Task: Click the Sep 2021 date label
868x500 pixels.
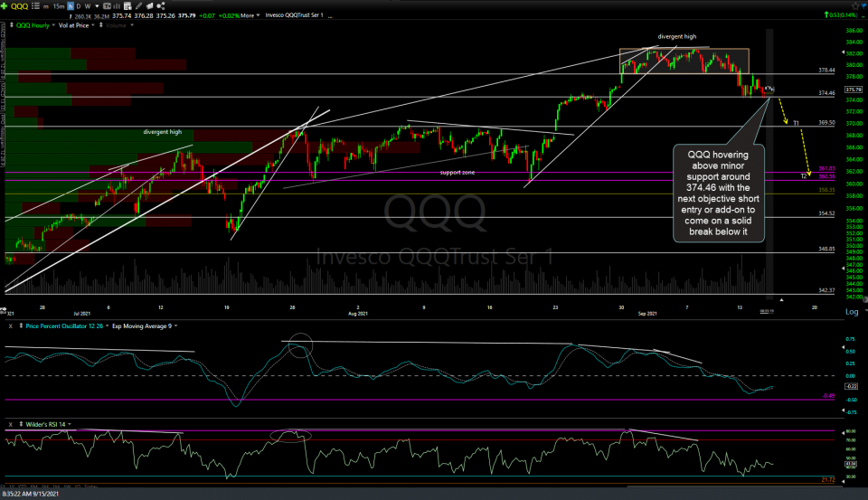Action: coord(647,314)
